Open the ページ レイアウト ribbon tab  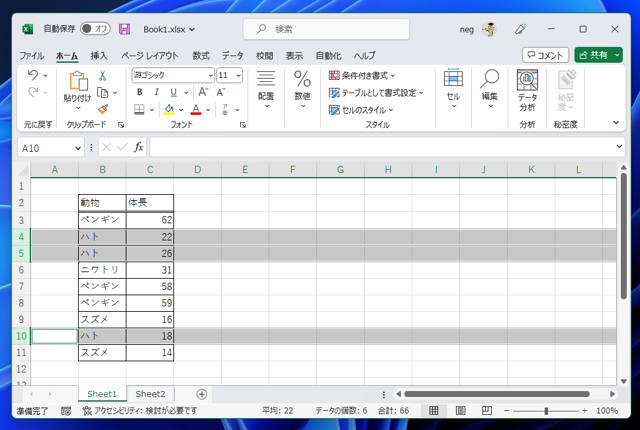150,55
